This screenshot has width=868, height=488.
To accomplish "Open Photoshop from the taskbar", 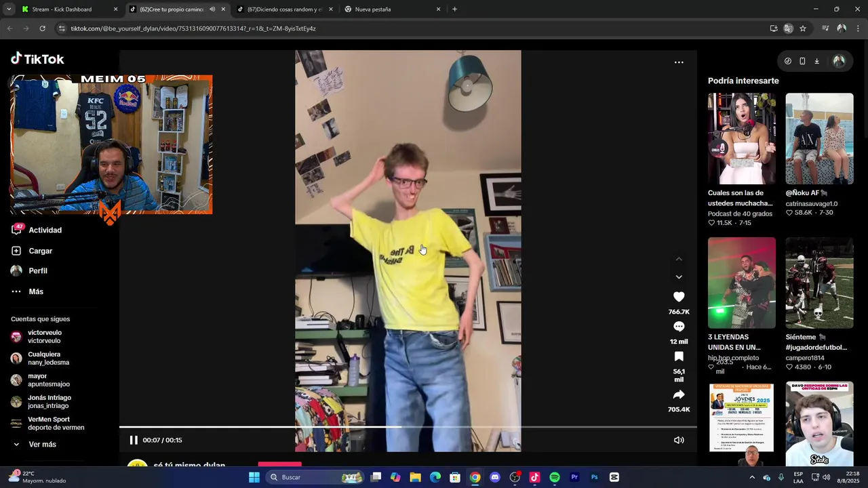I will coord(594,477).
